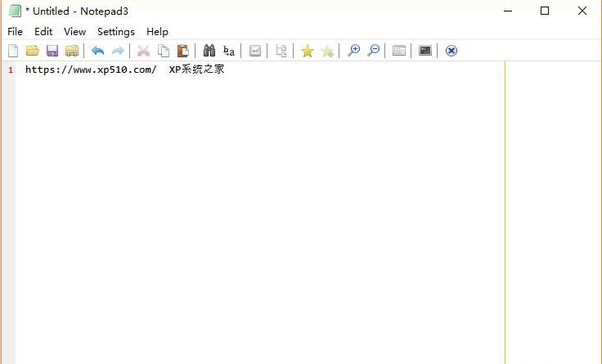Copy selection with the Copy icon
The height and width of the screenshot is (364, 602).
coord(164,51)
